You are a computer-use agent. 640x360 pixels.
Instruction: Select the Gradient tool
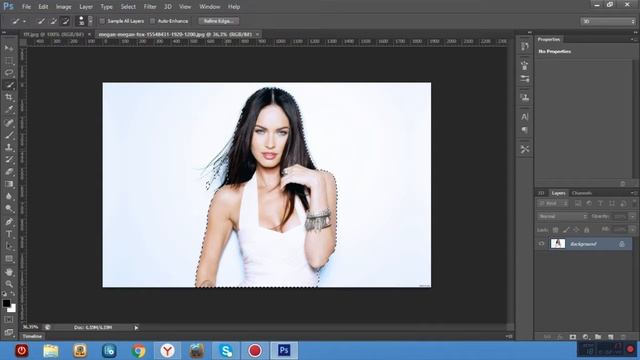9,184
